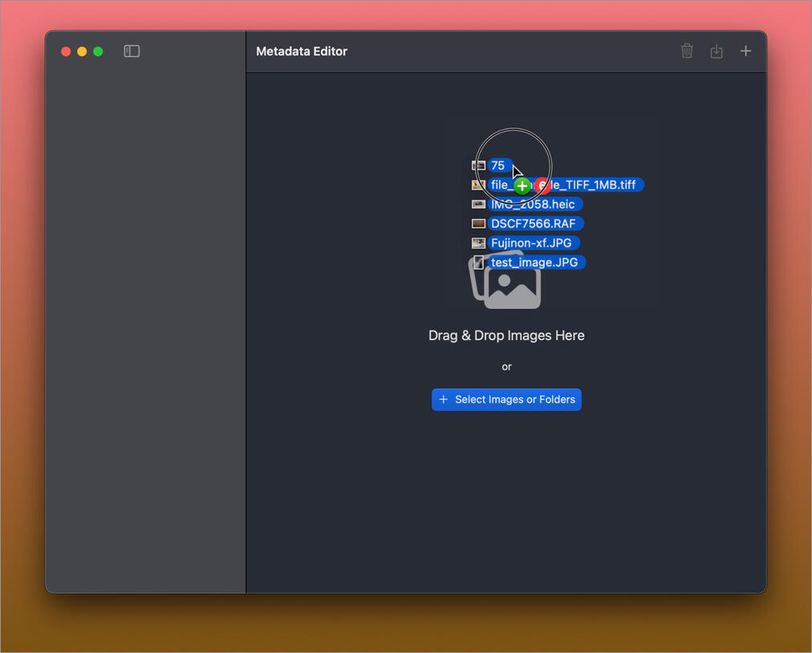
Task: Select the file labeled 75
Action: pos(497,165)
